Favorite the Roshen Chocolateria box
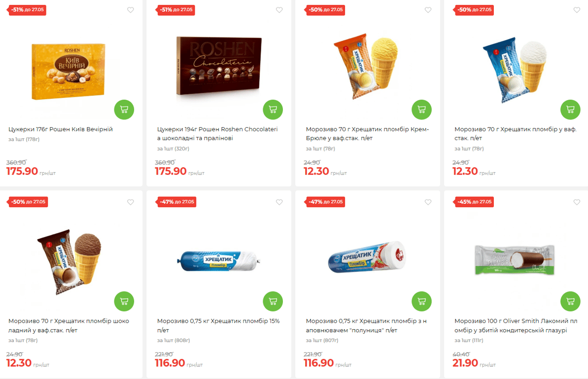Screen dimensions: 588x379 click(x=279, y=10)
